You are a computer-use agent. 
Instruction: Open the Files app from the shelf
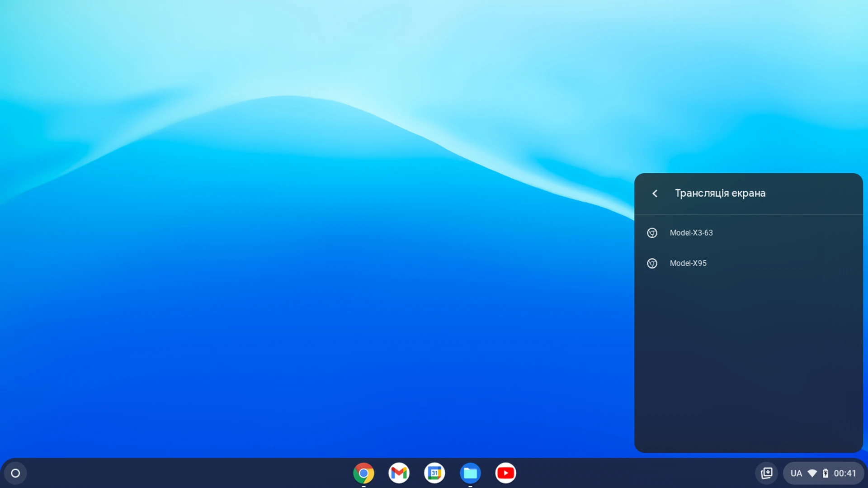click(470, 473)
